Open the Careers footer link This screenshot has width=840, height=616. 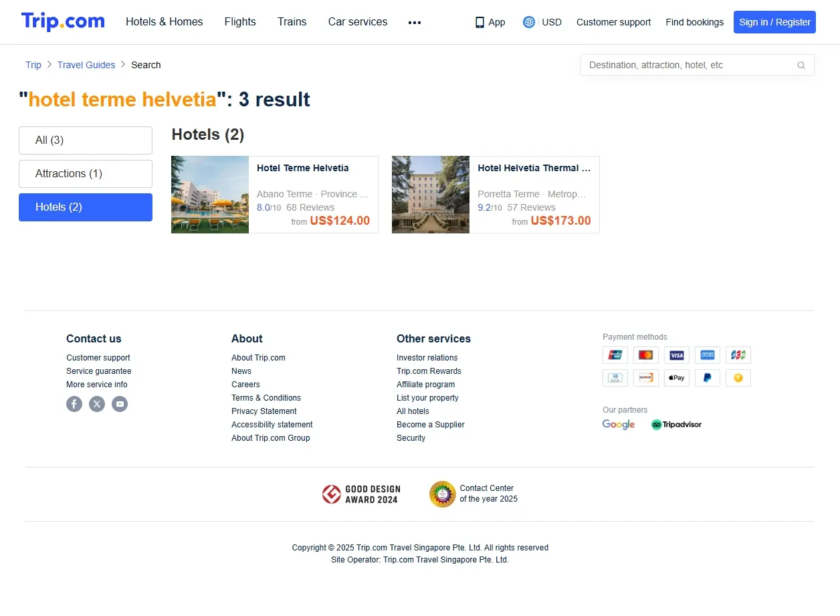[x=245, y=385]
